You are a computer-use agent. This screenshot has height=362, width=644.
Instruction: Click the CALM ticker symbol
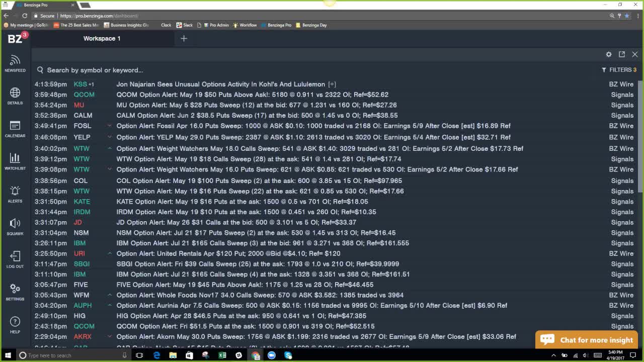[x=83, y=116]
